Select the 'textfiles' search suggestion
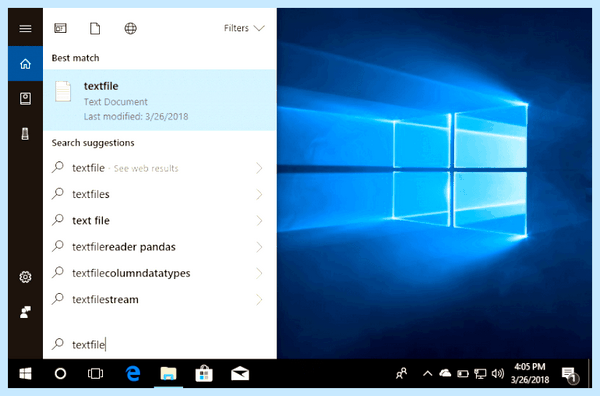The height and width of the screenshot is (396, 600). pos(160,194)
